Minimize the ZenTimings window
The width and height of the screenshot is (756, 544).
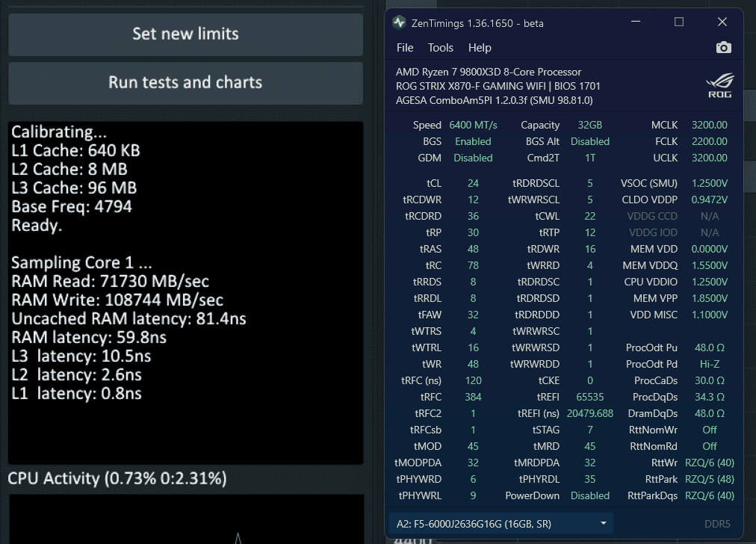coord(635,22)
